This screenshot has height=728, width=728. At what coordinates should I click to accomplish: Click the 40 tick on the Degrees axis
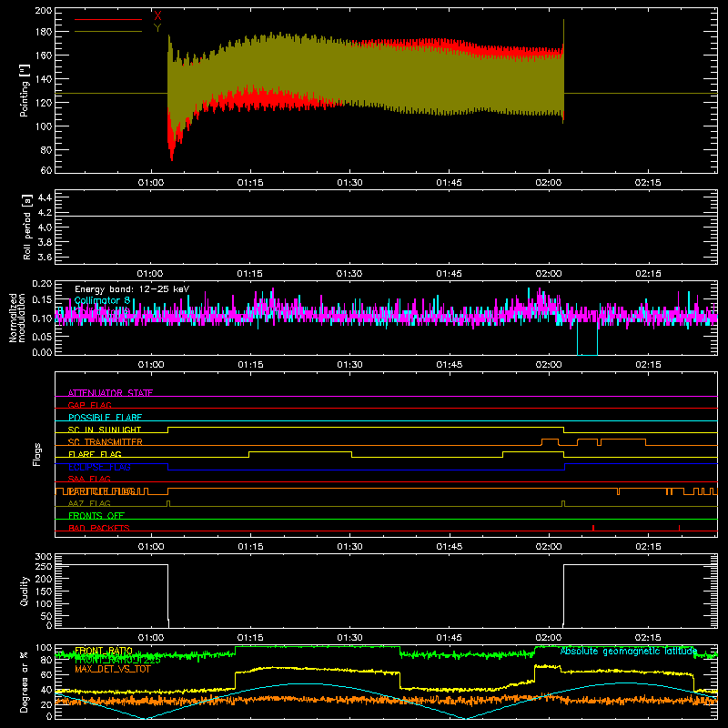pyautogui.click(x=46, y=690)
